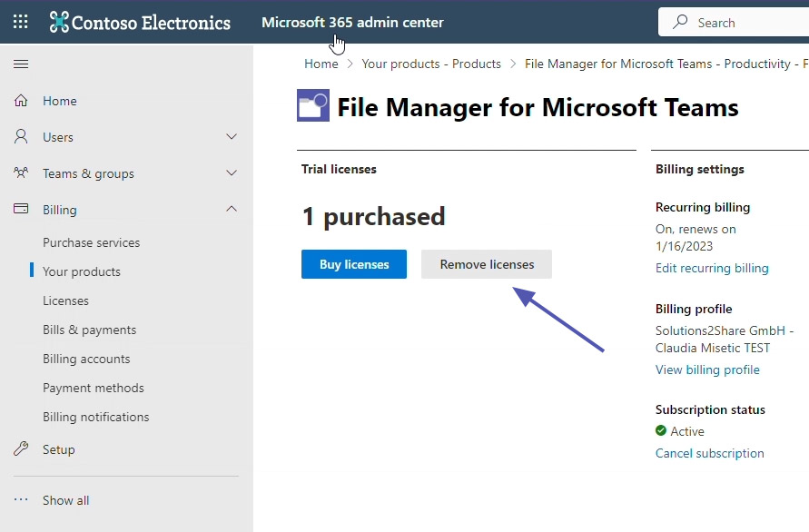The image size is (809, 532).
Task: Click the 'Billing settings' heading
Action: pos(700,169)
